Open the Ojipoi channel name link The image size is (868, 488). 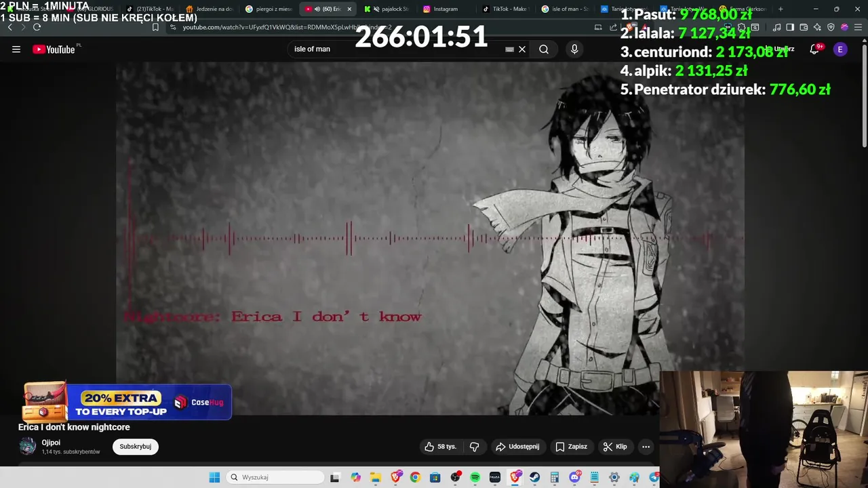(51, 443)
